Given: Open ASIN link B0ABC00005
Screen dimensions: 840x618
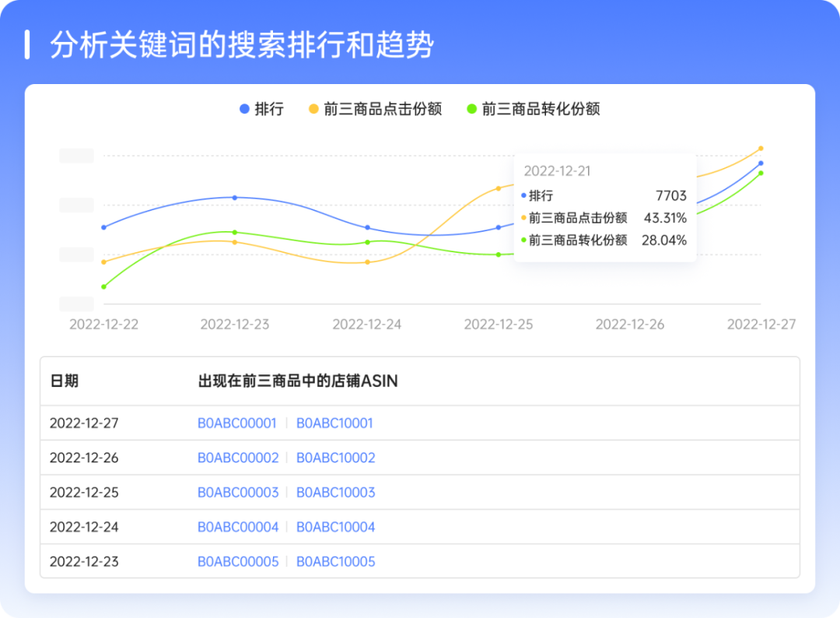Looking at the screenshot, I should coord(238,561).
